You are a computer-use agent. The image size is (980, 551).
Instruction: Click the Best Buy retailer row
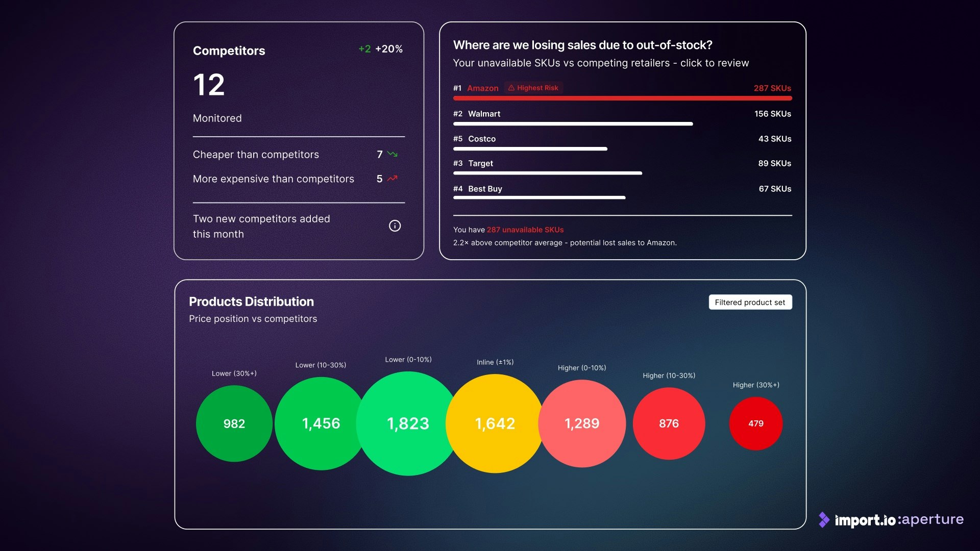[x=485, y=189]
